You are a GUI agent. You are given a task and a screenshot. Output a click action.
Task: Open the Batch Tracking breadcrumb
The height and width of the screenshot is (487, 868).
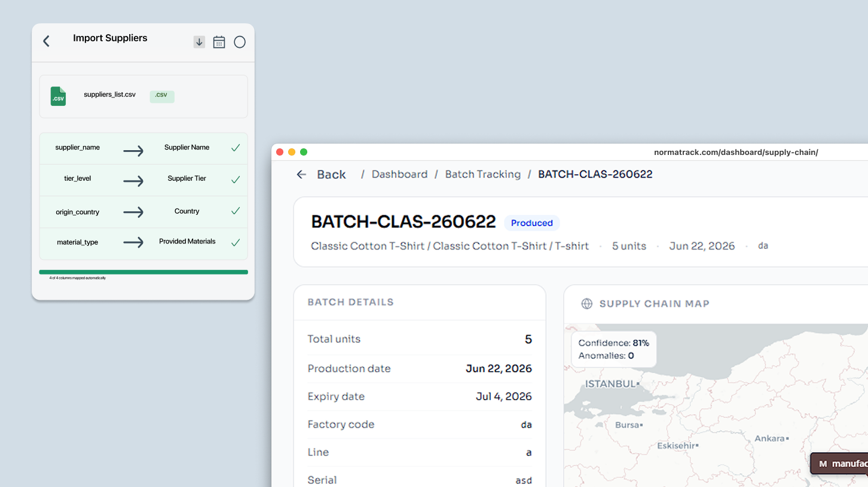483,174
